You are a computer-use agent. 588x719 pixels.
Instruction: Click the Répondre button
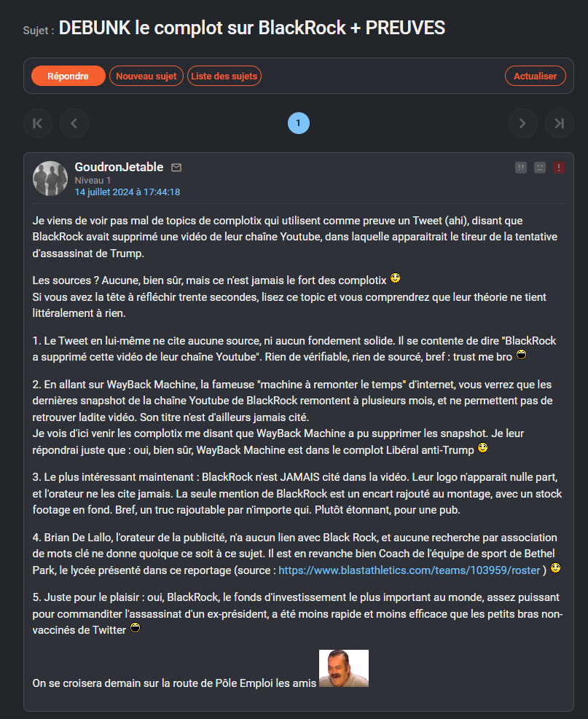click(68, 76)
